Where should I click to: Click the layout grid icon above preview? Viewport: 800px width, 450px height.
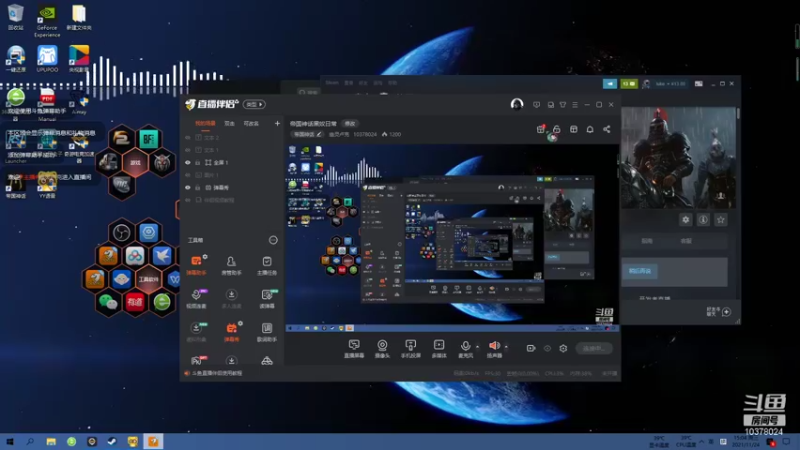(x=573, y=129)
